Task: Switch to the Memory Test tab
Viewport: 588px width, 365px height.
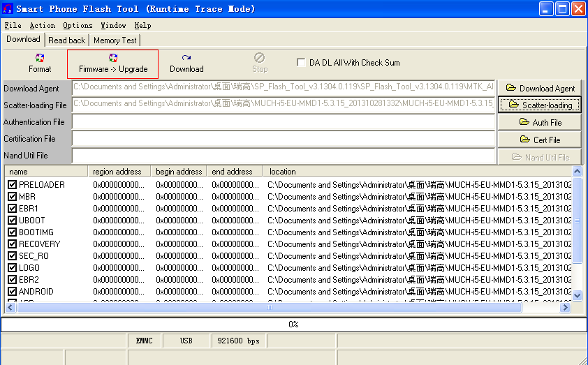Action: tap(115, 40)
